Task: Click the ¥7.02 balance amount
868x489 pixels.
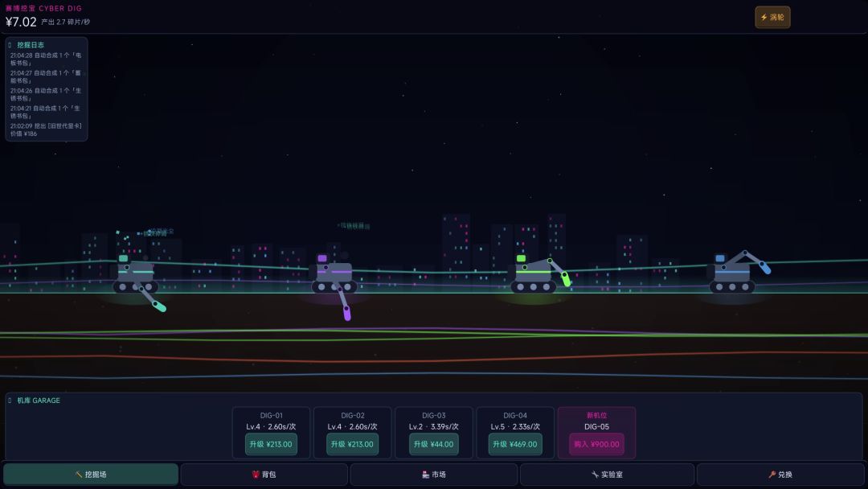Action: point(21,22)
